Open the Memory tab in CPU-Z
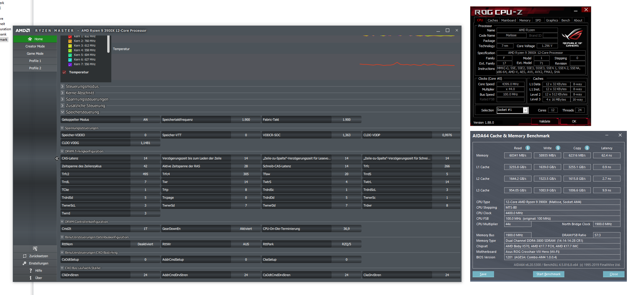 coord(525,20)
